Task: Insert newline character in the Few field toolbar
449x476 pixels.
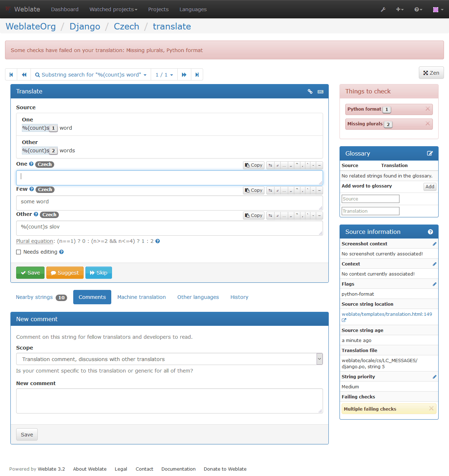Action: tap(277, 190)
